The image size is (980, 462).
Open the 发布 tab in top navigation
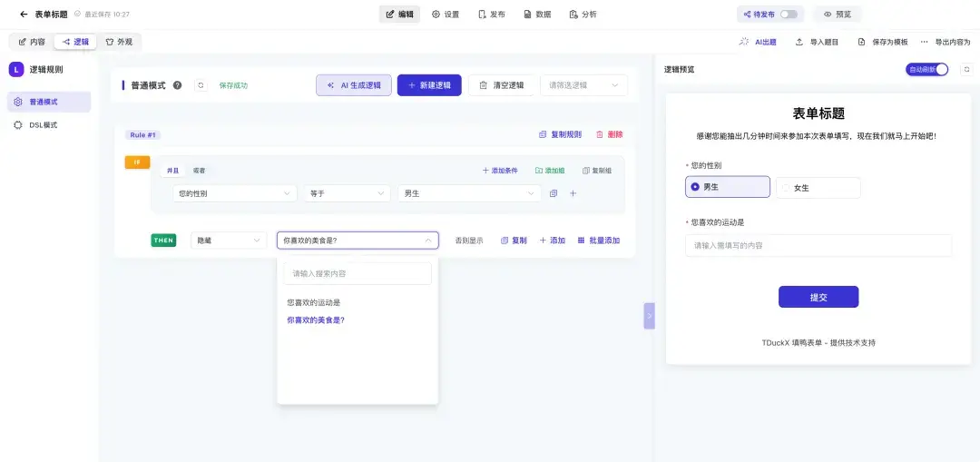pyautogui.click(x=491, y=15)
